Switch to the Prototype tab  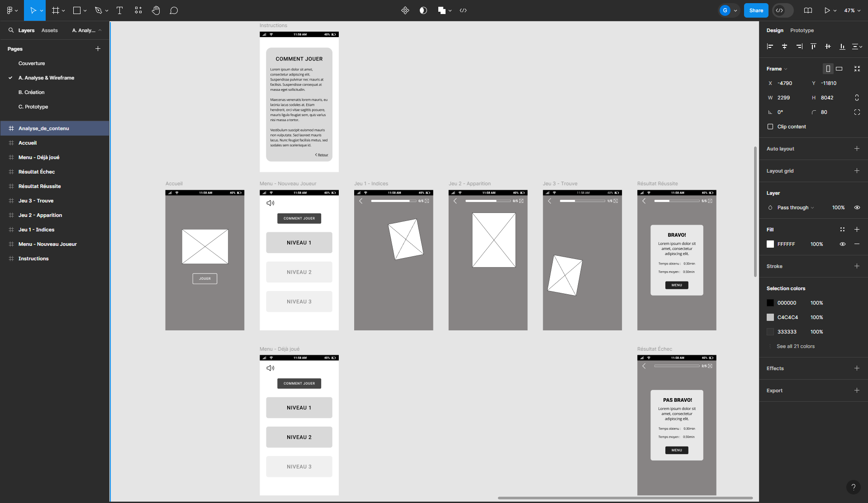[x=802, y=30]
